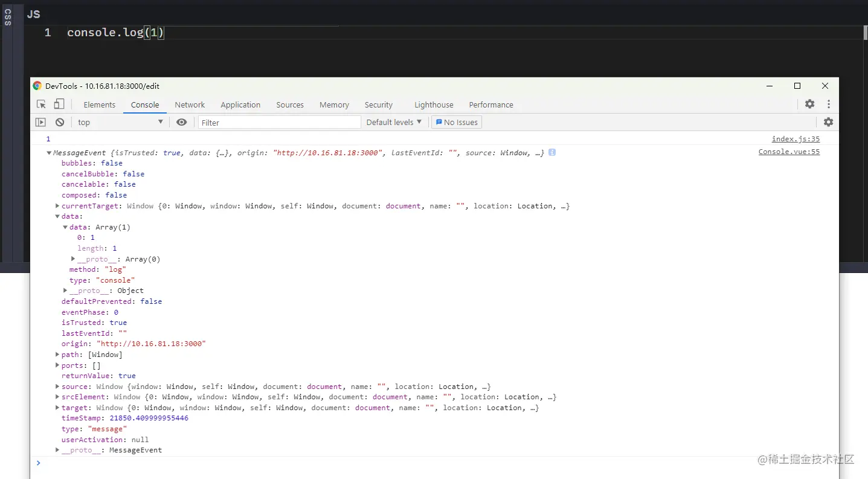Open the Memory tab

coord(334,104)
